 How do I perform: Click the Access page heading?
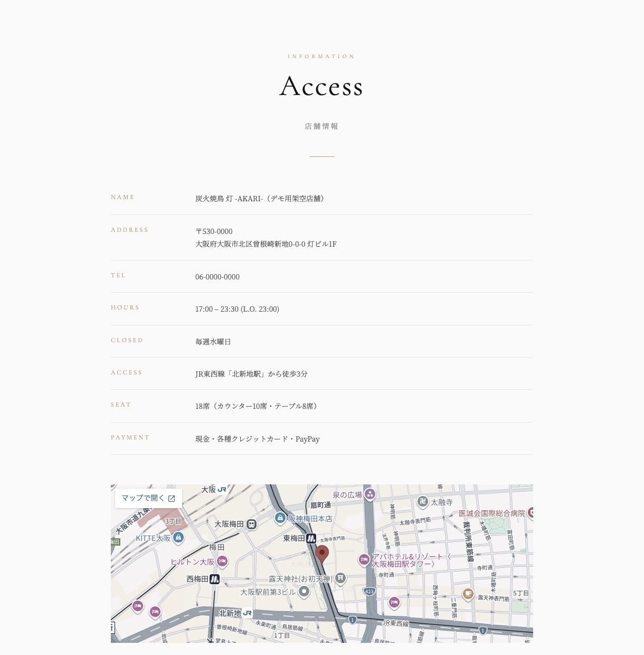pos(321,86)
